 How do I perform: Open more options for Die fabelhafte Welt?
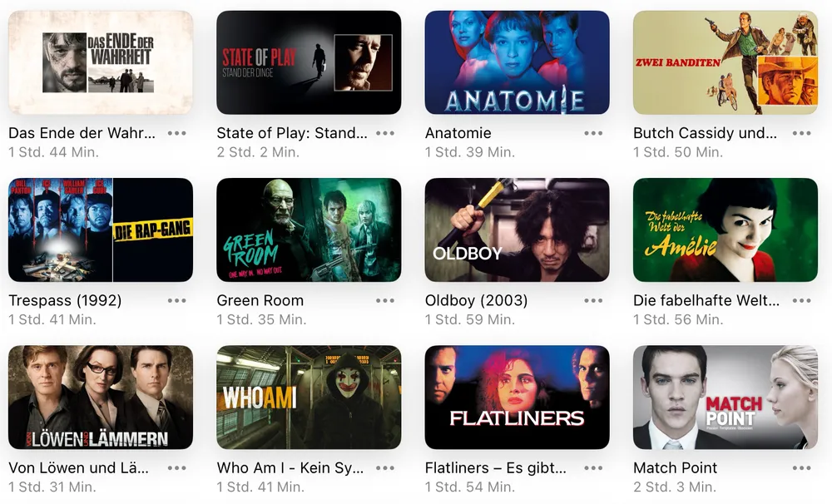801,301
